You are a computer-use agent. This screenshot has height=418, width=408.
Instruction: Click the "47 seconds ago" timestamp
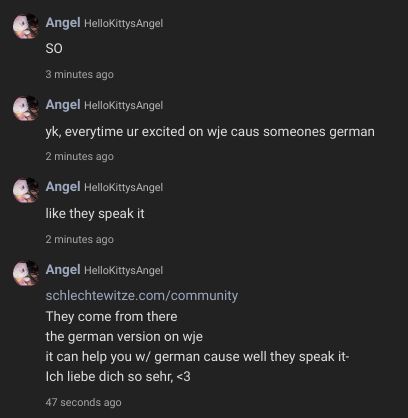tap(83, 402)
